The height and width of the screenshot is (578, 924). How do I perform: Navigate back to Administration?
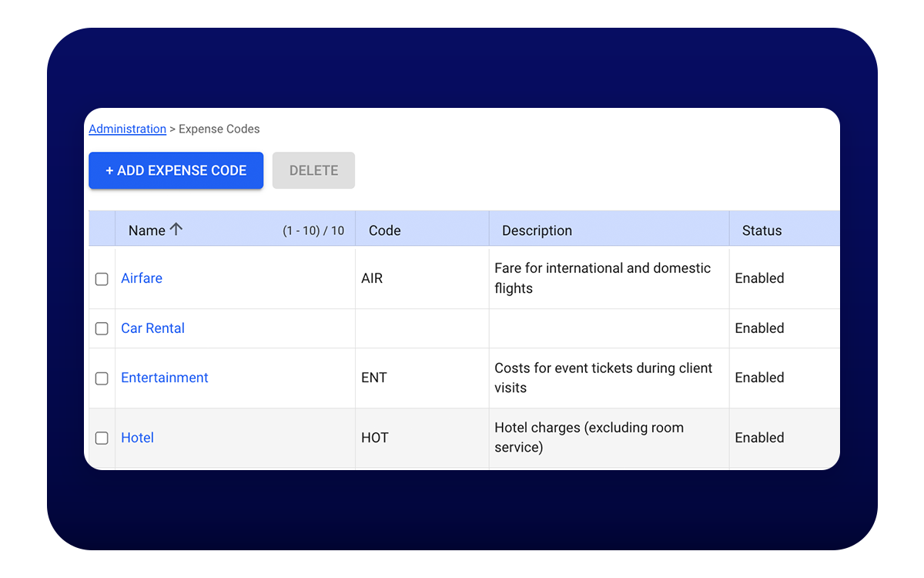point(127,129)
